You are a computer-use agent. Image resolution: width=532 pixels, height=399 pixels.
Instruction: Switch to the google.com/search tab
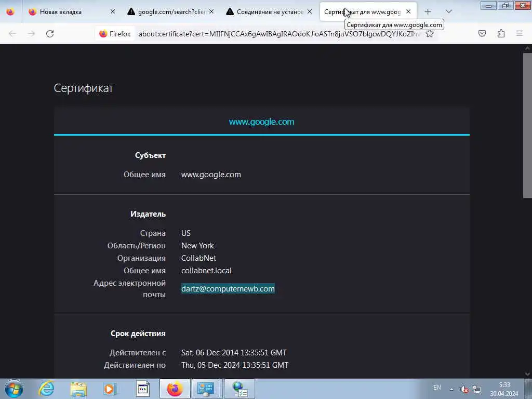171,12
